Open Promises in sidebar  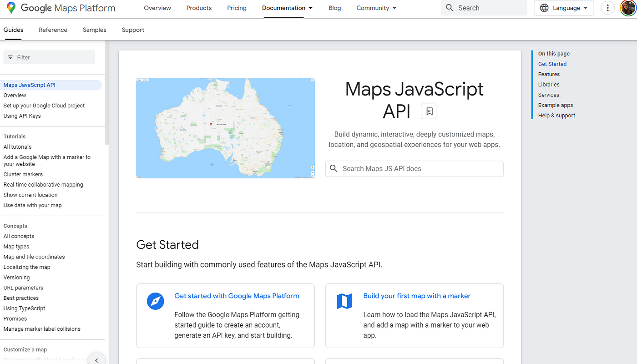pyautogui.click(x=15, y=319)
